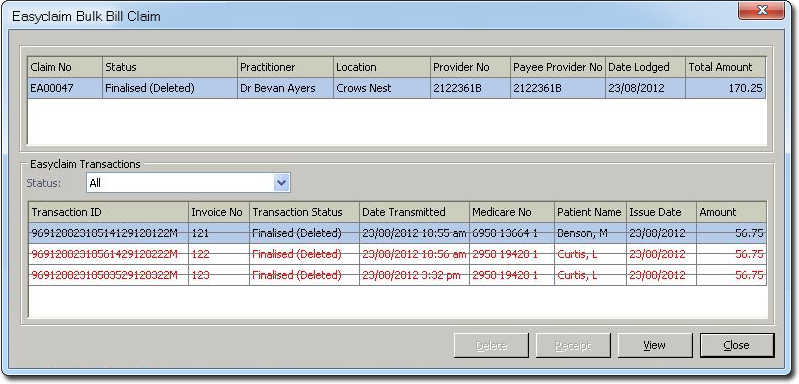The width and height of the screenshot is (799, 384).
Task: Click Transaction Status cell for invoice 122
Action: coord(304,254)
